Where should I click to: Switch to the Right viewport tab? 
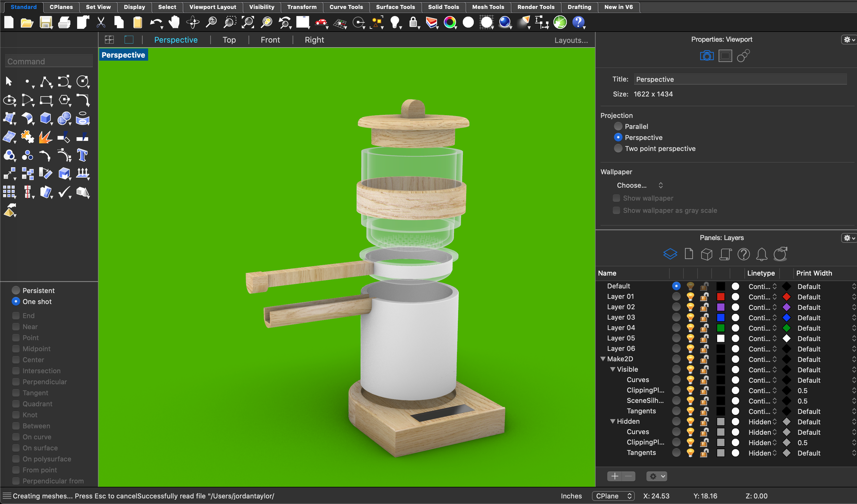tap(314, 40)
